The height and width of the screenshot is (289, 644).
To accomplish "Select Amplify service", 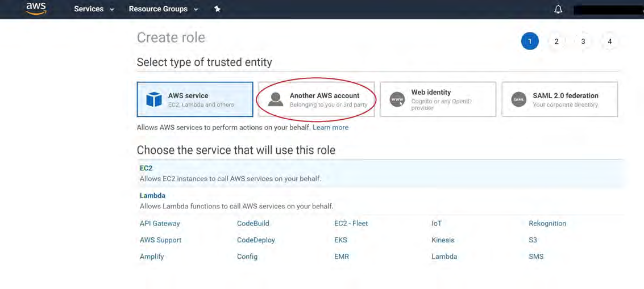I will click(152, 257).
